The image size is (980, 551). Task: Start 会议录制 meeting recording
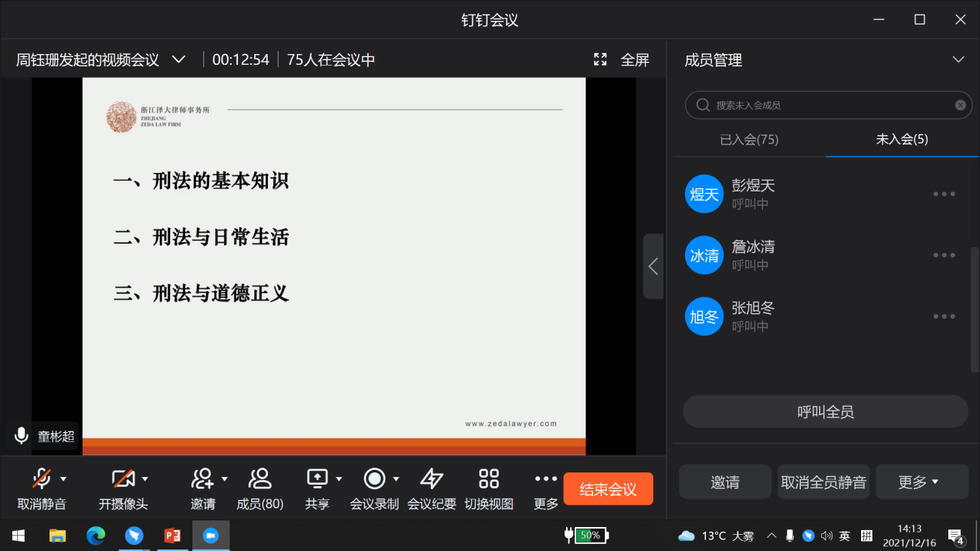[375, 480]
